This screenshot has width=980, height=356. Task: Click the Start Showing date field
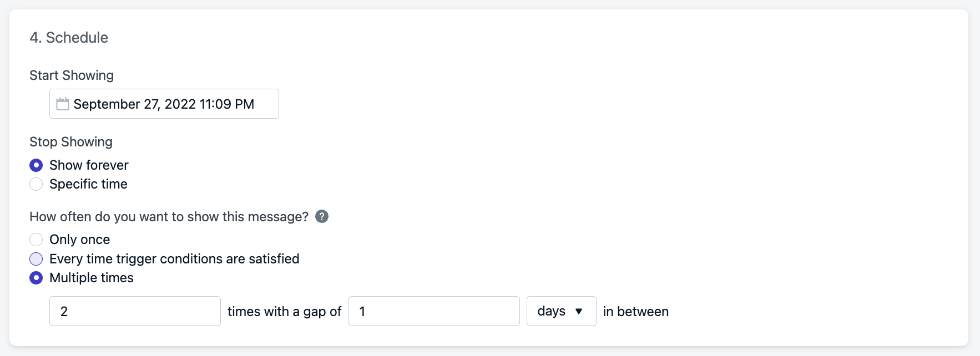(164, 104)
